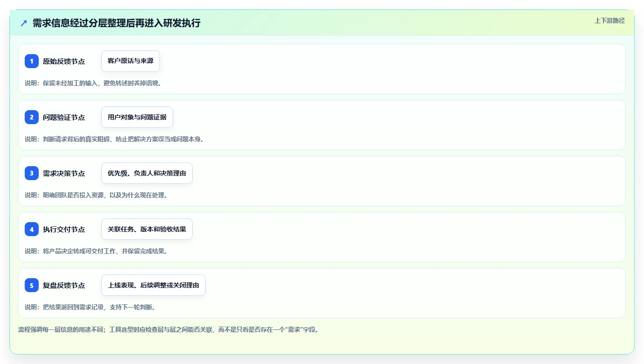This screenshot has height=364, width=644.
Task: Click the note 将产品决定转成可交付工作
Action: (79, 251)
